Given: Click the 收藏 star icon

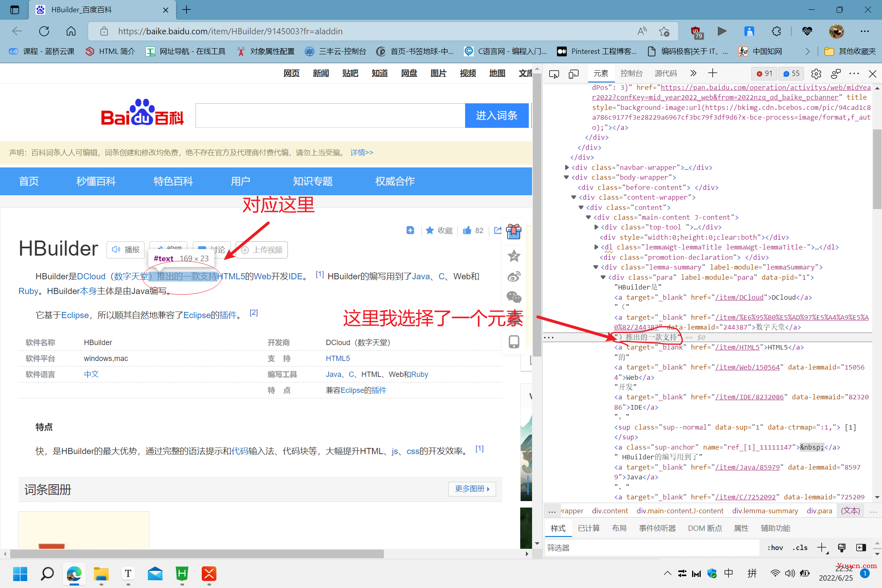Looking at the screenshot, I should pos(430,231).
